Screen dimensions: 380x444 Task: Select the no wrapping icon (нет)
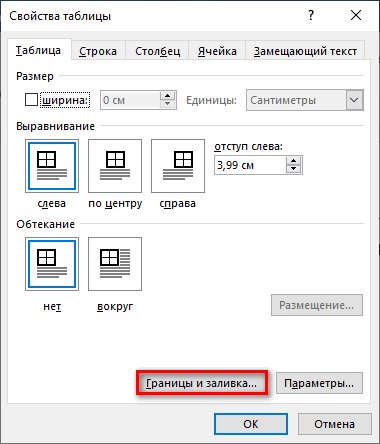pos(52,264)
